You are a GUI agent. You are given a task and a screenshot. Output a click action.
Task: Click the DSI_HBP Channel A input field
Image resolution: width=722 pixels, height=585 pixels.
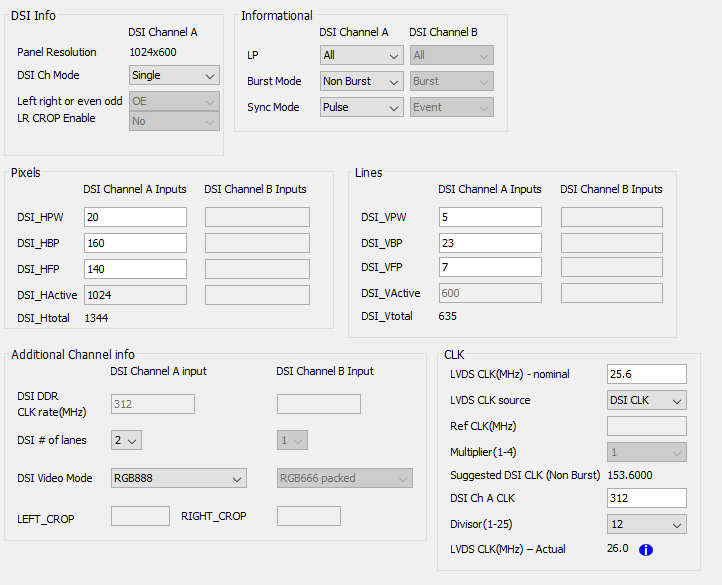pos(135,243)
